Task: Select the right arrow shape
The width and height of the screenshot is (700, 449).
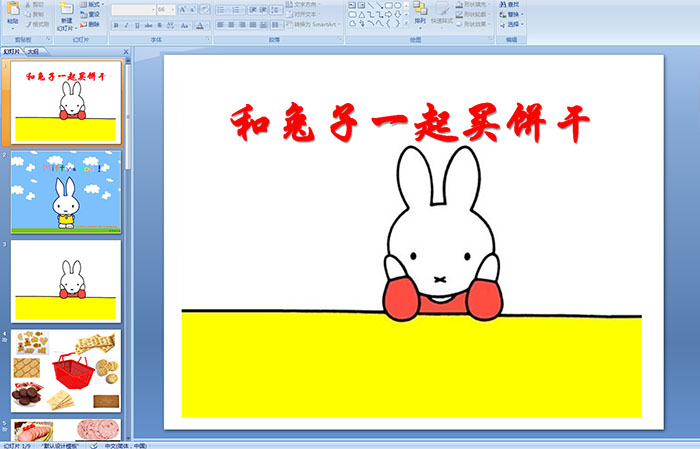Action: [x=388, y=15]
